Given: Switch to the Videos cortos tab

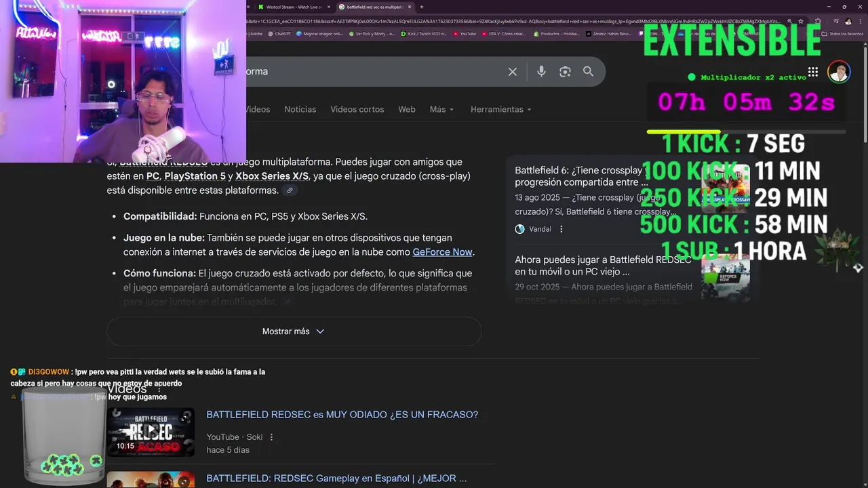Looking at the screenshot, I should point(357,109).
